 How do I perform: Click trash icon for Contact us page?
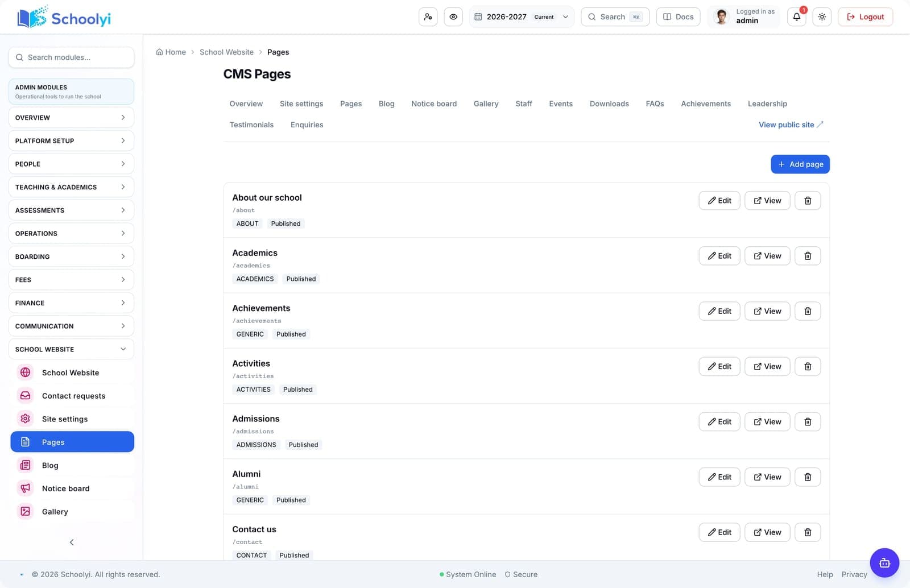pos(808,532)
